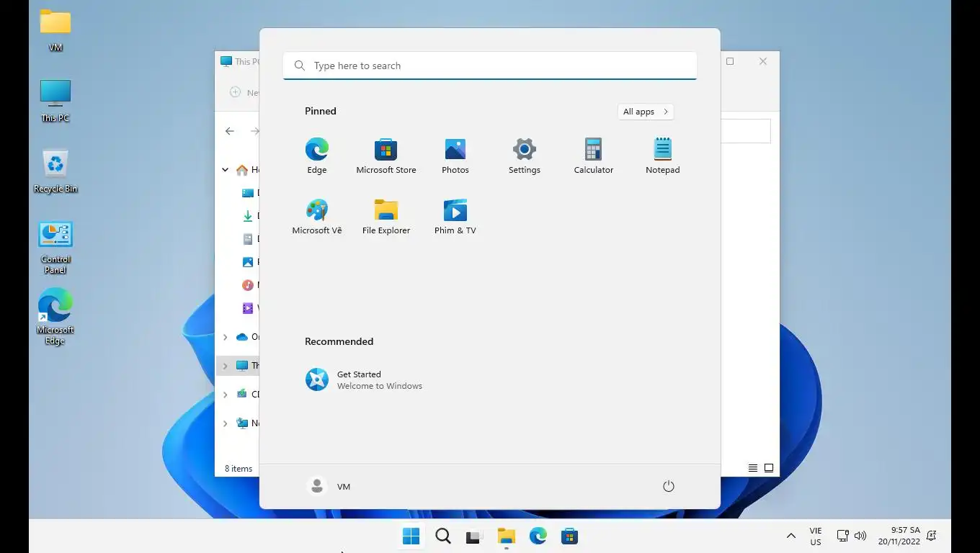The height and width of the screenshot is (553, 980).
Task: Click Back arrow in File Explorer window
Action: [230, 131]
